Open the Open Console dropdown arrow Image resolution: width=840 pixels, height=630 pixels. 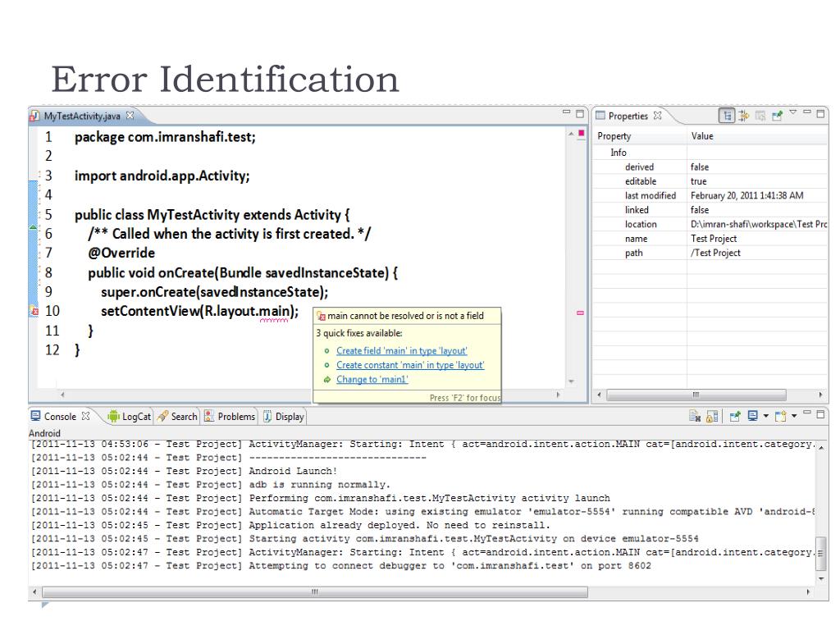[794, 416]
